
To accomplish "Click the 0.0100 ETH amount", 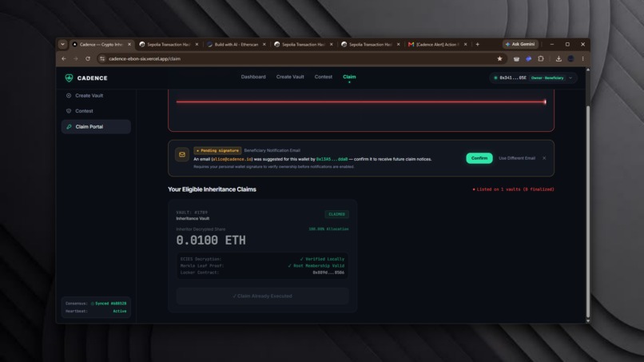I will [211, 241].
